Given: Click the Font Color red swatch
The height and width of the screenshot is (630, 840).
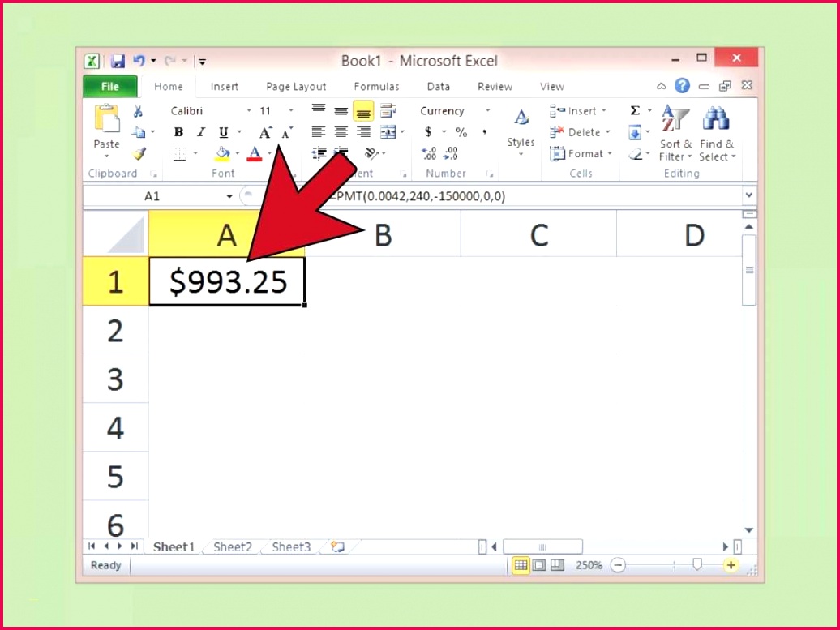Looking at the screenshot, I should pyautogui.click(x=254, y=153).
